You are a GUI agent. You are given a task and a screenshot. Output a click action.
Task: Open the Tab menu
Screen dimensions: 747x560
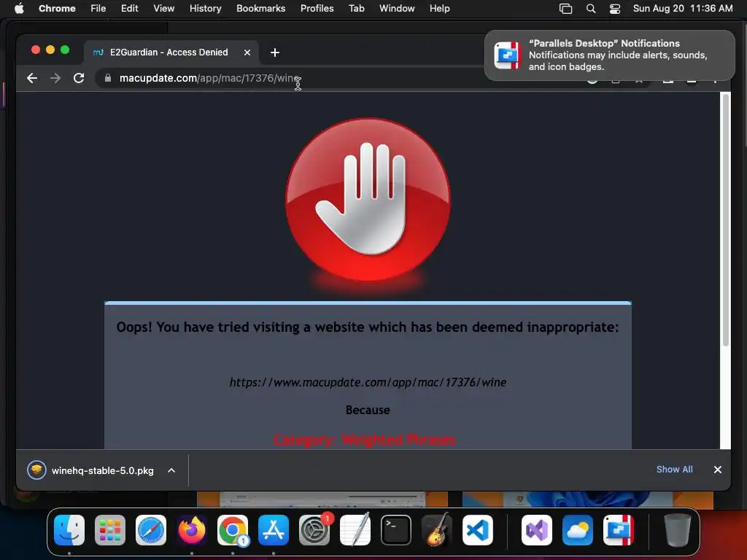356,9
